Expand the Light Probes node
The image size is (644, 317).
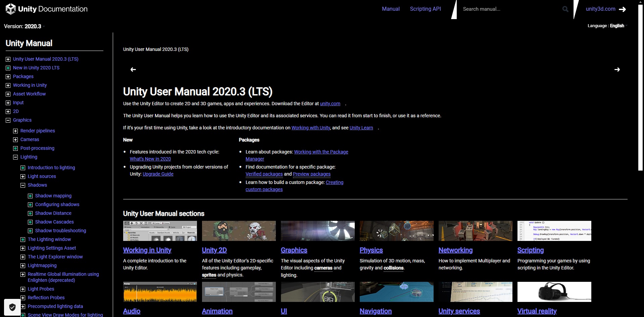[23, 289]
